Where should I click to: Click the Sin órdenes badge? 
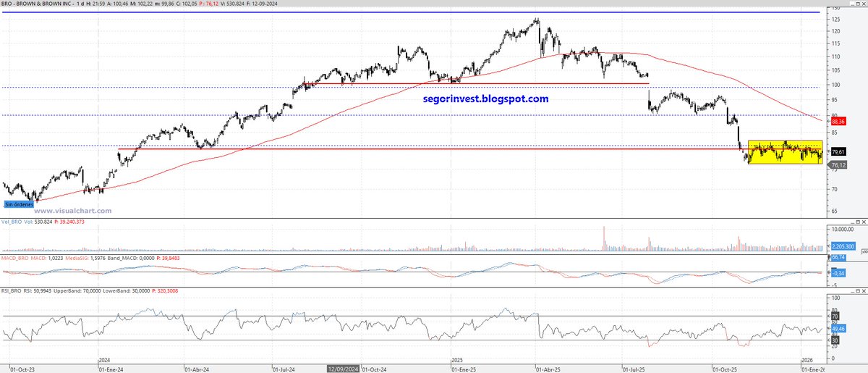click(19, 204)
